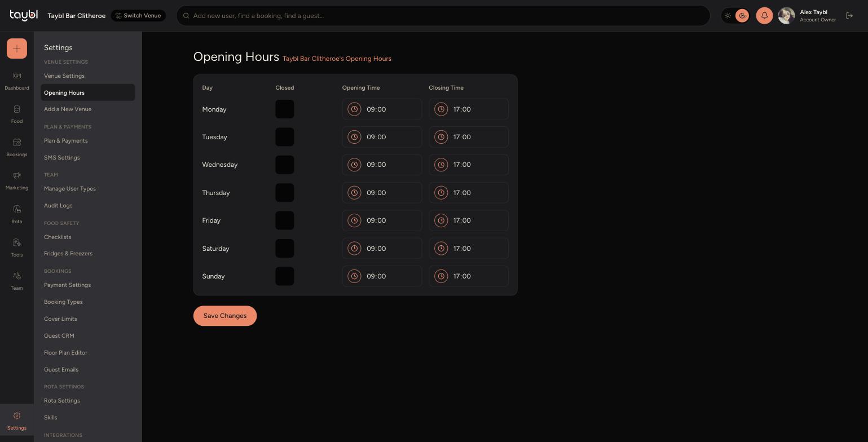Open Cover Limits
Screen dimensions: 868x442
[60, 319]
